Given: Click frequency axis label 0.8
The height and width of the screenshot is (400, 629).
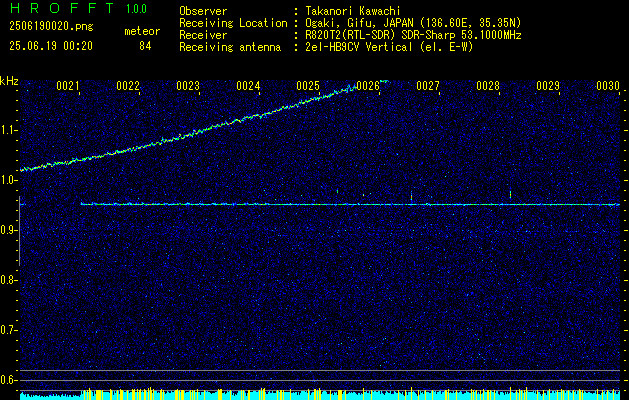Looking at the screenshot, I should 7,280.
